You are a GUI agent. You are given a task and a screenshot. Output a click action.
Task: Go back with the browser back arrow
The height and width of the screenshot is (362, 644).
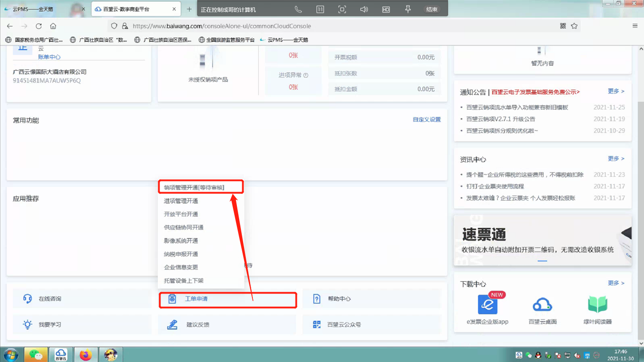[10, 26]
